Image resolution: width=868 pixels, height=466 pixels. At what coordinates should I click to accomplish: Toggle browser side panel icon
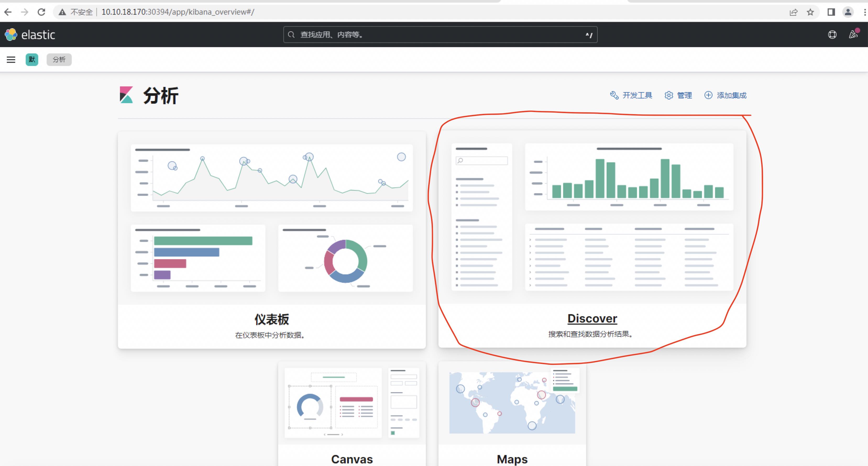coord(831,12)
